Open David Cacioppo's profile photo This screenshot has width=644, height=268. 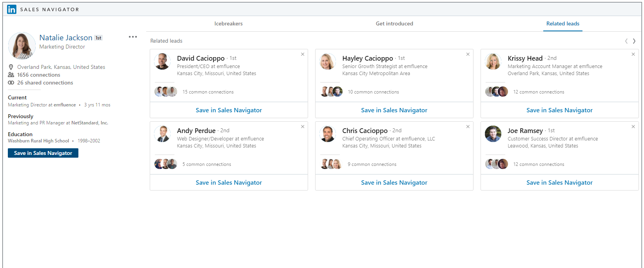(x=162, y=61)
